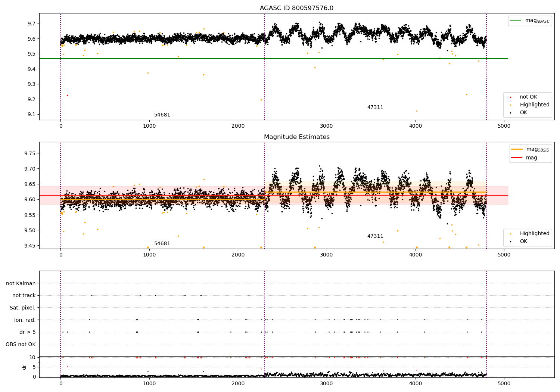Click the 'Ion. rad.' row label
Screen dimensions: 560x392
[25, 320]
